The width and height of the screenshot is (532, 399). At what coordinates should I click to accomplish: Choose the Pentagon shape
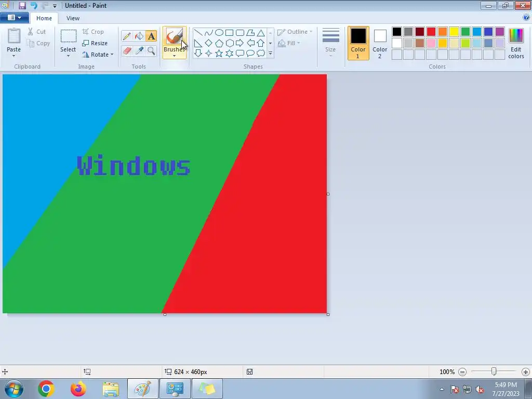coord(219,43)
